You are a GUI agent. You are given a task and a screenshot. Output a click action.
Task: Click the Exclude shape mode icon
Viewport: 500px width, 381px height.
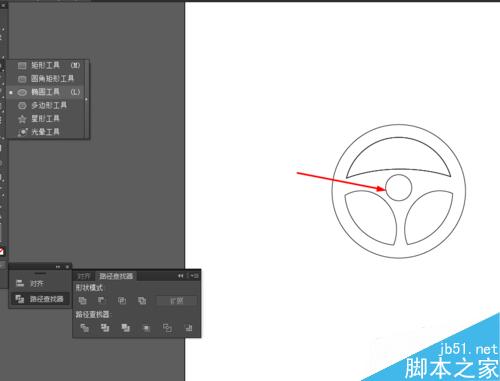click(x=142, y=301)
